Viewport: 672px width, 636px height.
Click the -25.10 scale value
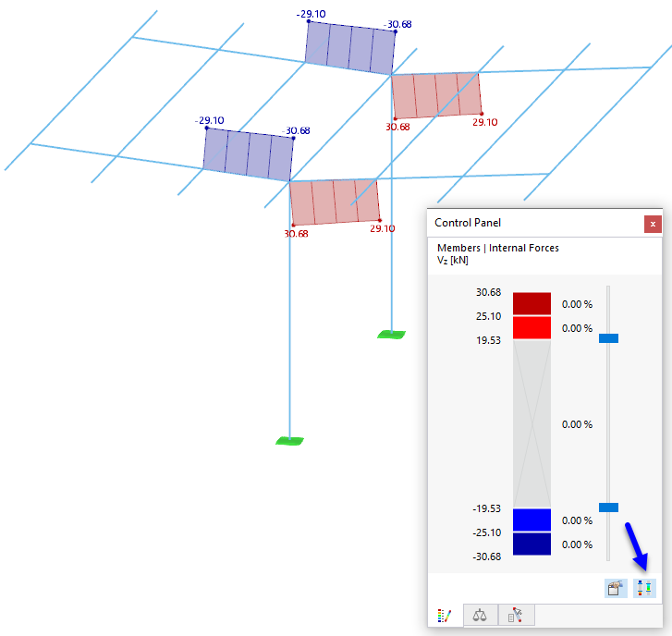486,532
